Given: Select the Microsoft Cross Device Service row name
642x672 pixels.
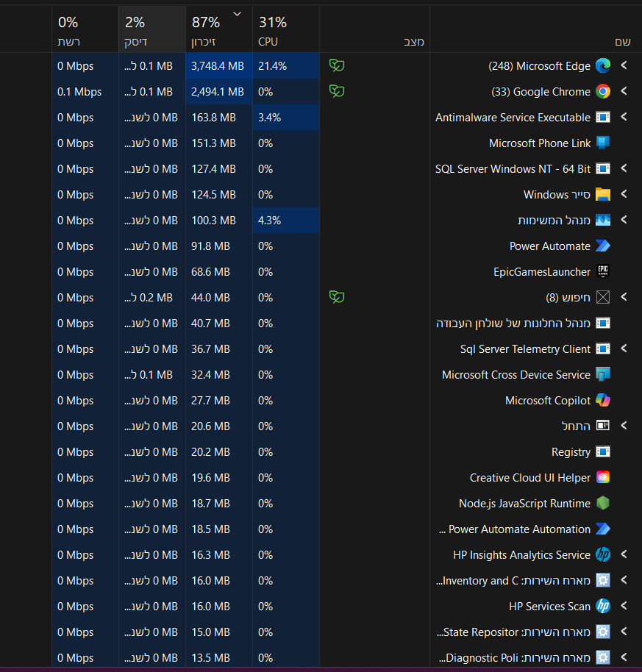Looking at the screenshot, I should click(516, 375).
